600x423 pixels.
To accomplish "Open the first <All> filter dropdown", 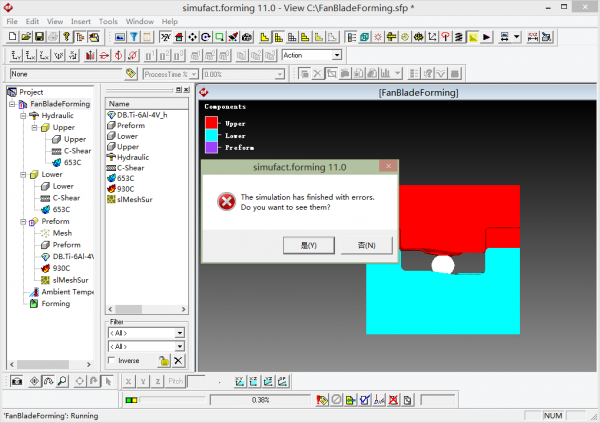I will pyautogui.click(x=179, y=333).
